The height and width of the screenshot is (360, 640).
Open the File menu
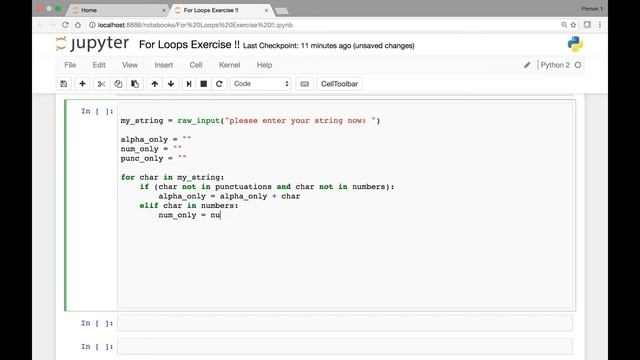click(x=70, y=65)
